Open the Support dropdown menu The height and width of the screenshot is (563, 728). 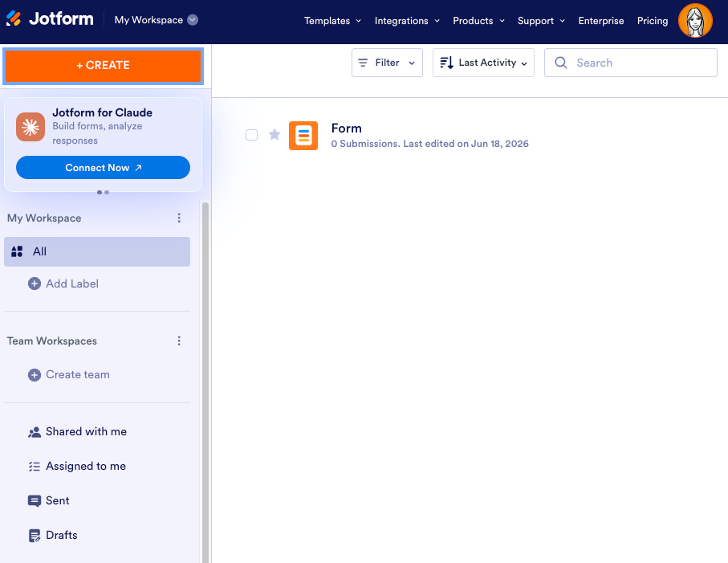click(541, 21)
